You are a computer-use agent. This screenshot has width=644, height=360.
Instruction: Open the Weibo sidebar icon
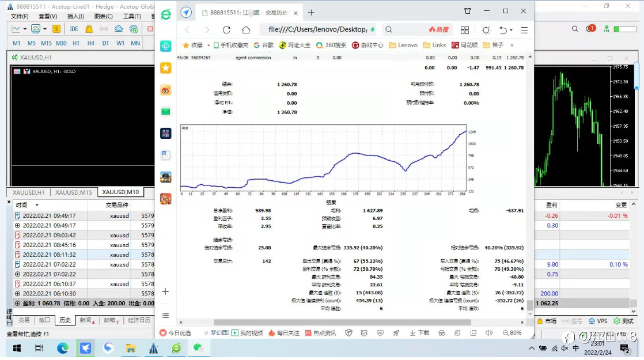tap(165, 90)
